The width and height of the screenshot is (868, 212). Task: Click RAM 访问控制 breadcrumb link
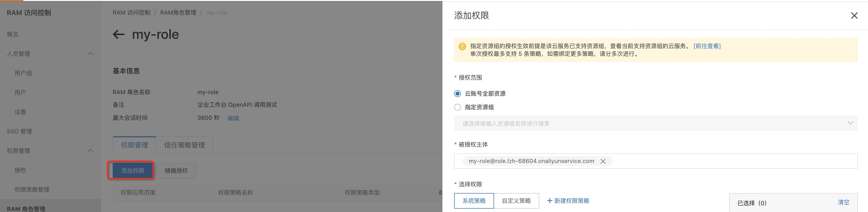click(x=131, y=12)
